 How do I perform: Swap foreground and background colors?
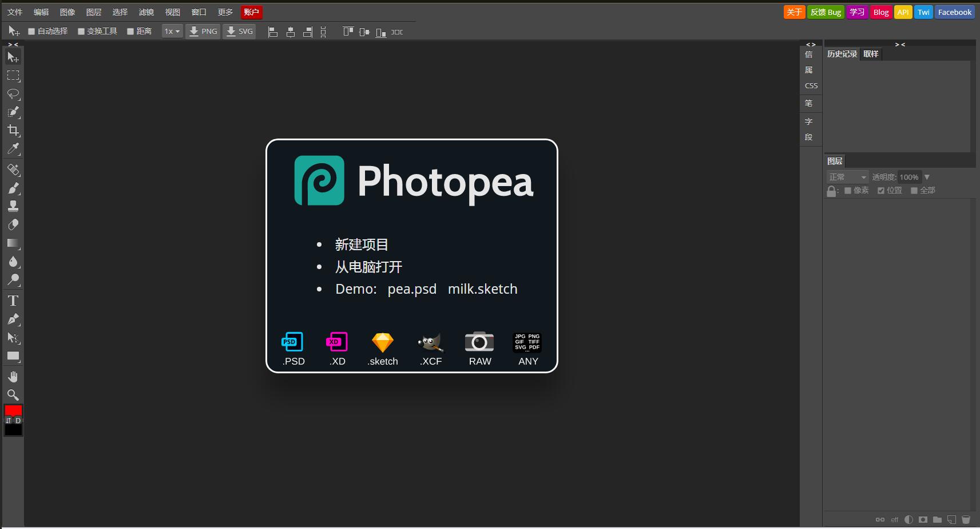(9, 420)
